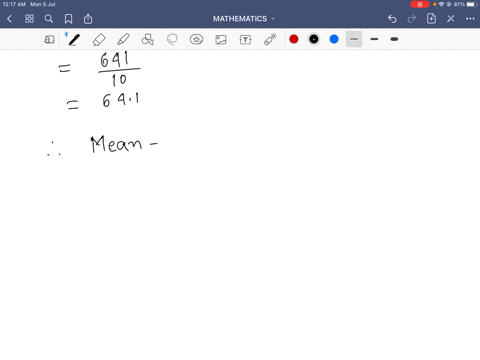
Task: Add a Text box tool
Action: [245, 40]
